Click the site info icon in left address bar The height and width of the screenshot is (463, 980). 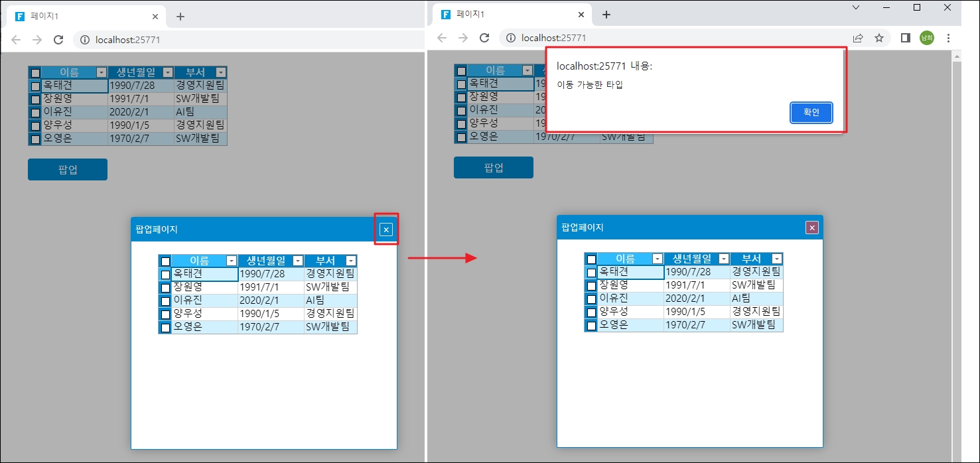(85, 40)
